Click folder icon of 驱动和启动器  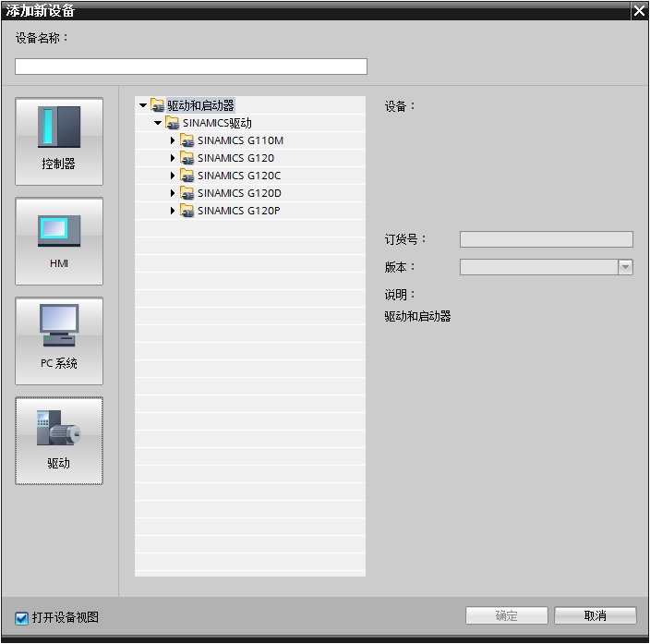click(x=157, y=105)
